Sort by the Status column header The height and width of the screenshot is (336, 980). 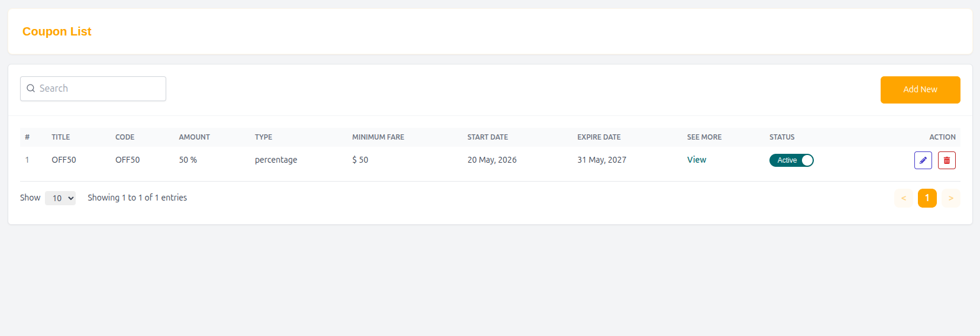pyautogui.click(x=782, y=137)
